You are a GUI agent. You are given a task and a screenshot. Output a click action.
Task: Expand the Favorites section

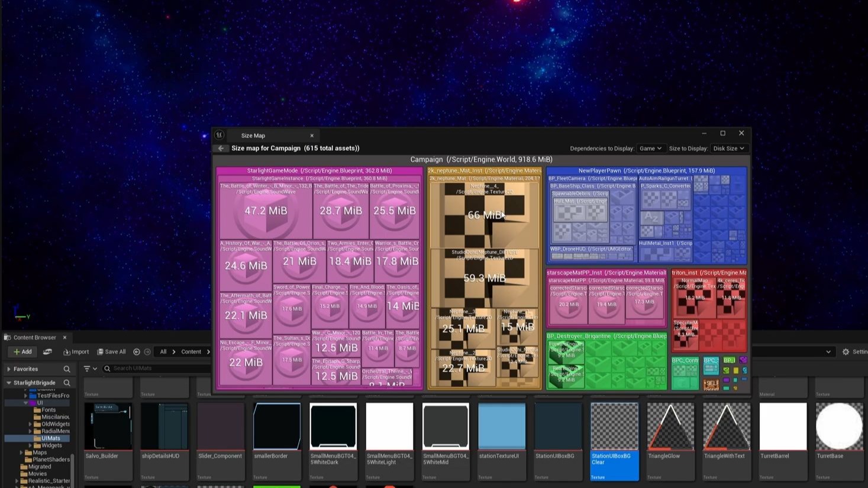click(x=9, y=369)
